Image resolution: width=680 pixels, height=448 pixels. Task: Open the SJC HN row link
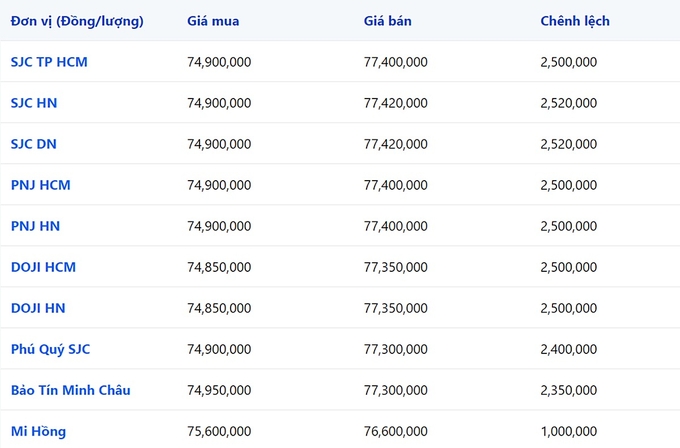(x=34, y=103)
